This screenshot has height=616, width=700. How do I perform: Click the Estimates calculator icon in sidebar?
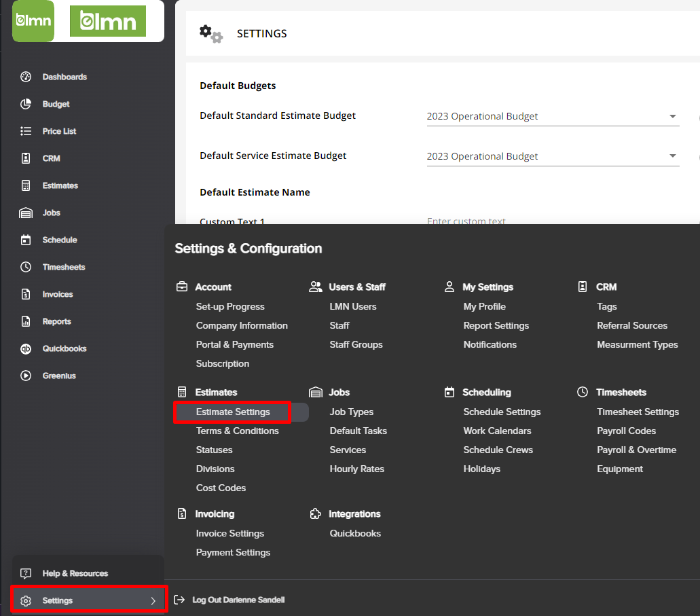pyautogui.click(x=26, y=185)
